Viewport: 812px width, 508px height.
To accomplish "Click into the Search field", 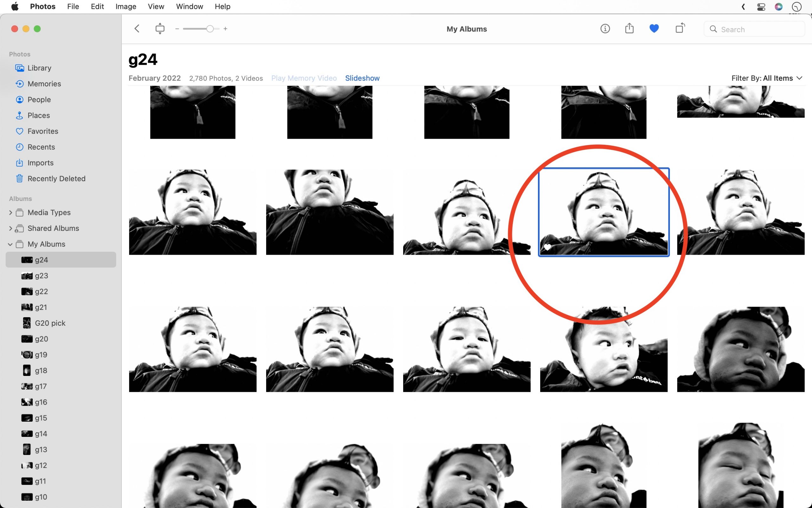I will 754,29.
